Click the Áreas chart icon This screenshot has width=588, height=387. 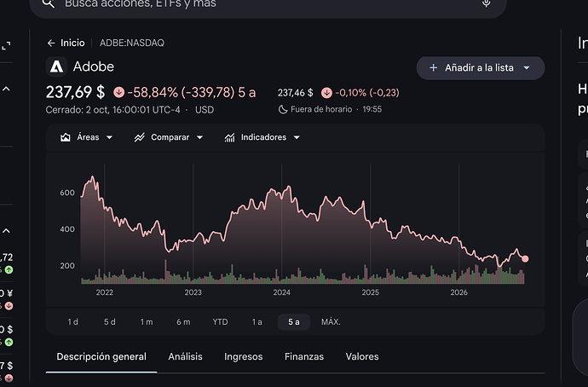tap(66, 137)
